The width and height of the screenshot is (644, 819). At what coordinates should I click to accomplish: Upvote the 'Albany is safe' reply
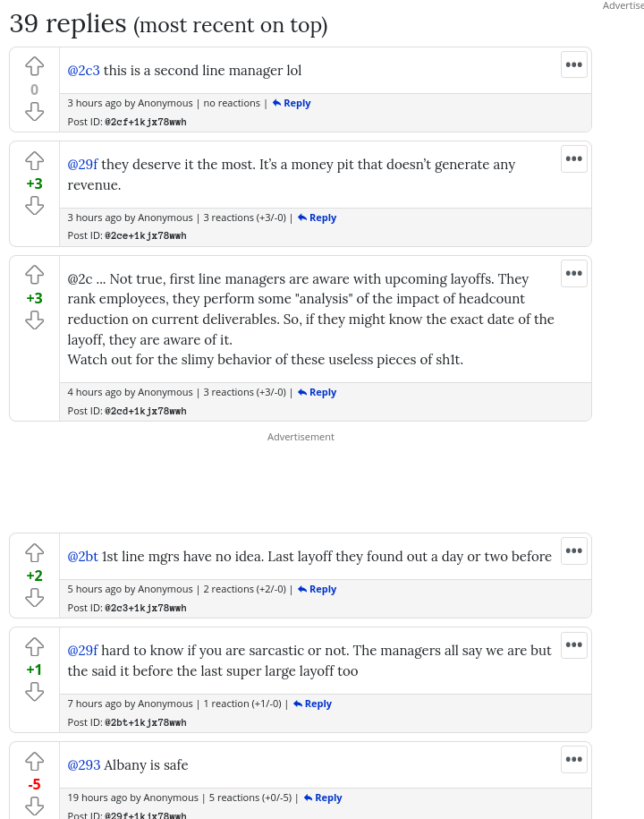pyautogui.click(x=34, y=761)
